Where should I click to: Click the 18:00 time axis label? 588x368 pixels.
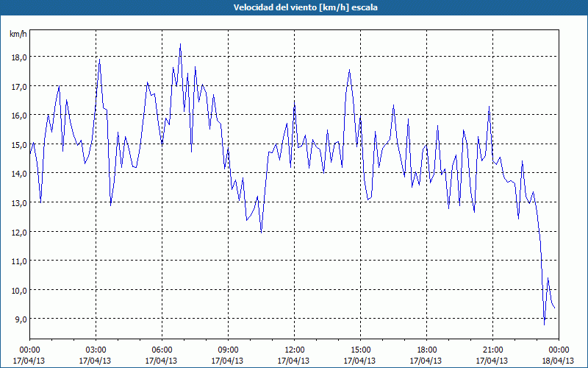tap(427, 350)
